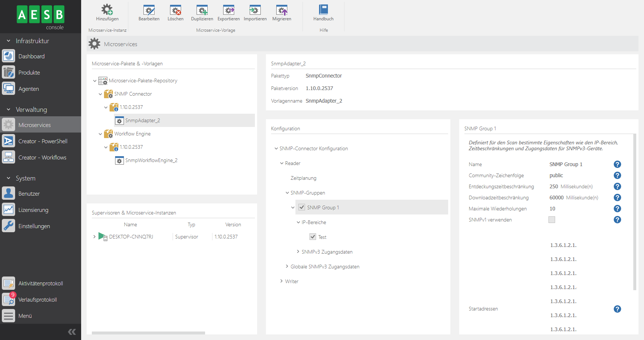Click the Löschen template icon

(176, 10)
